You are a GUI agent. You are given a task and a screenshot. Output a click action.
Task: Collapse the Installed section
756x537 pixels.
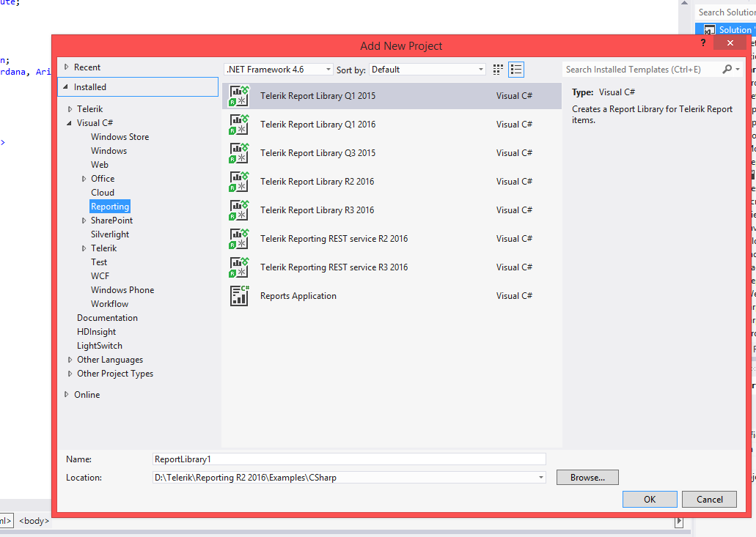coord(66,86)
